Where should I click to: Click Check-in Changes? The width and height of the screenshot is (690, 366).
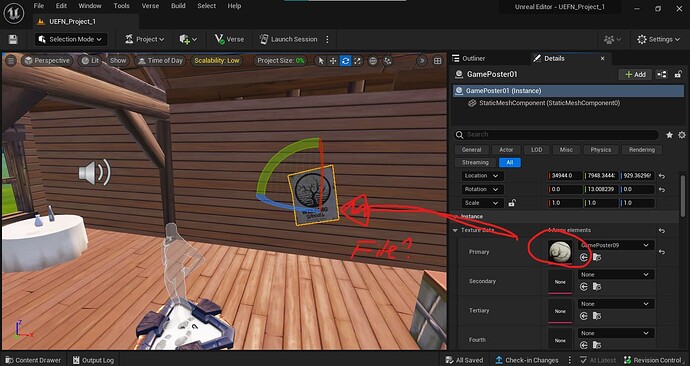527,360
